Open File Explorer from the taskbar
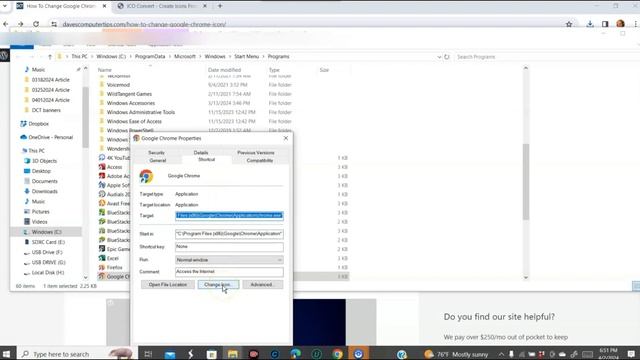The height and width of the screenshot is (360, 640). tap(233, 354)
